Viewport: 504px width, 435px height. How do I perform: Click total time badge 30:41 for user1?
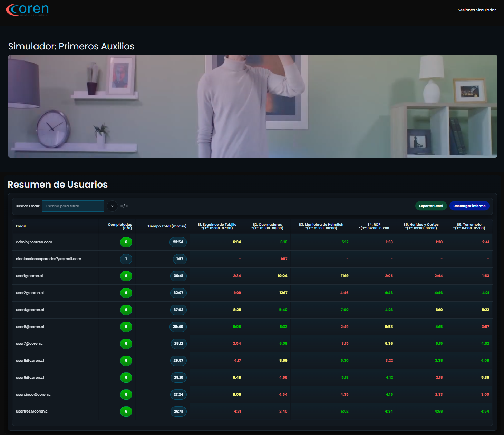coord(178,276)
